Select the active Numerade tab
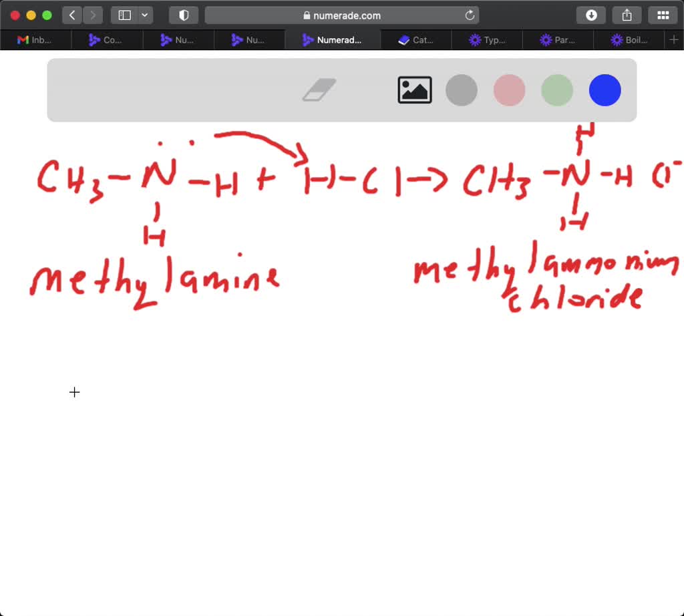Viewport: 684px width, 616px height. click(x=333, y=39)
